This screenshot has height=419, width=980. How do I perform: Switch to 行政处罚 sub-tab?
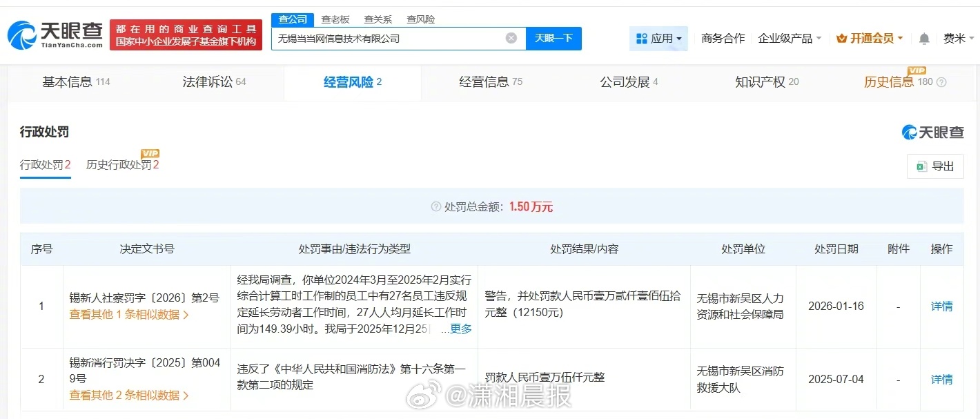(46, 165)
